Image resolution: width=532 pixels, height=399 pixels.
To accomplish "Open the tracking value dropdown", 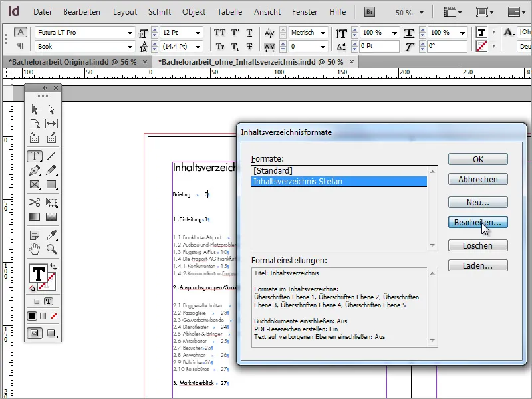I will point(323,47).
